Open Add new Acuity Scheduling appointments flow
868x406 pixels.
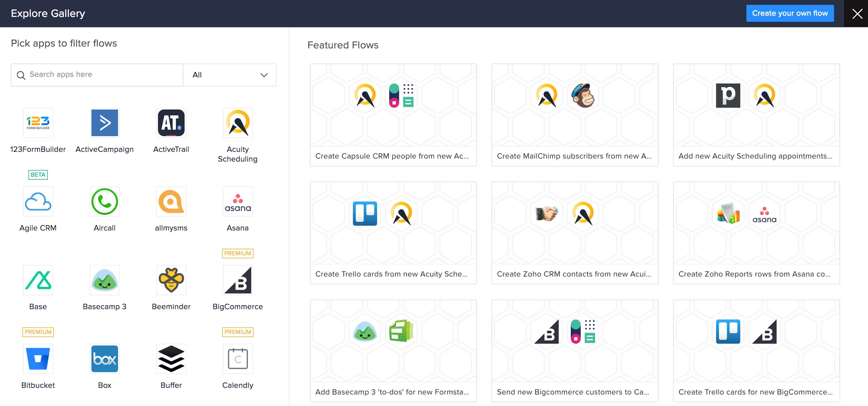[x=756, y=115]
